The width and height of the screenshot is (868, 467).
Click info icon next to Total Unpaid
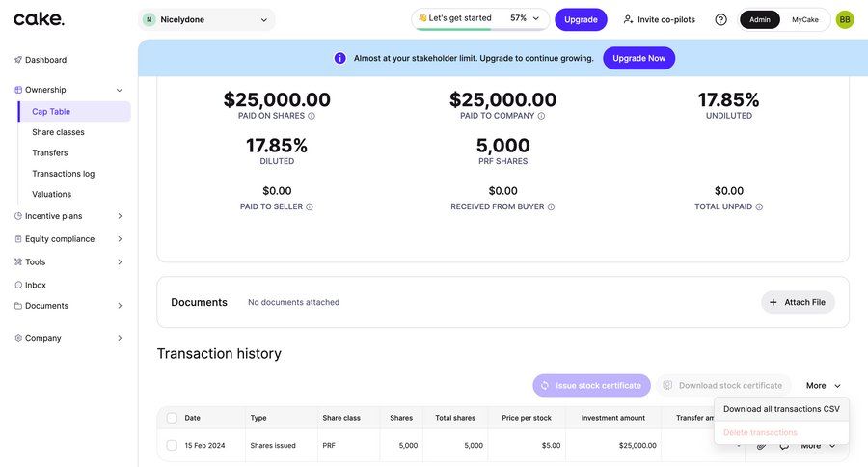pyautogui.click(x=759, y=207)
